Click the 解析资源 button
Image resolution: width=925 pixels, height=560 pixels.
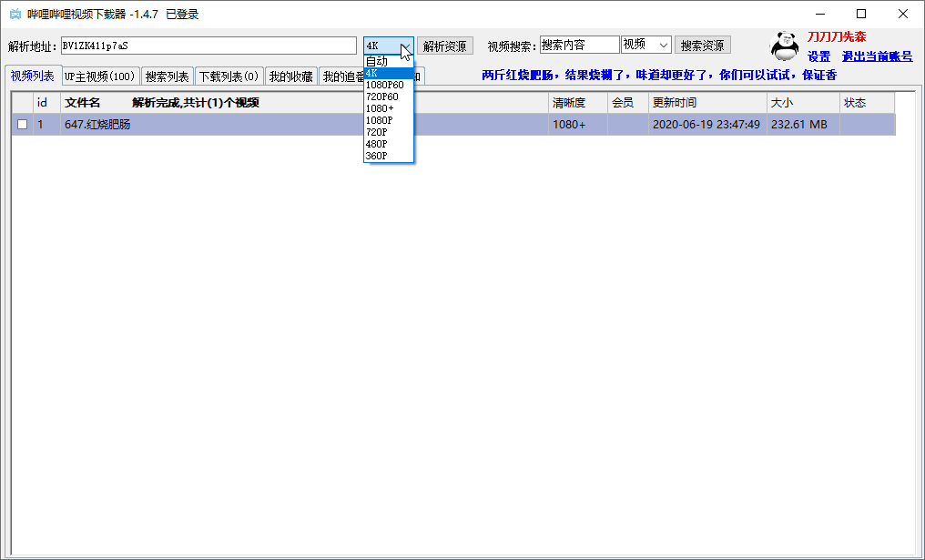pos(445,46)
